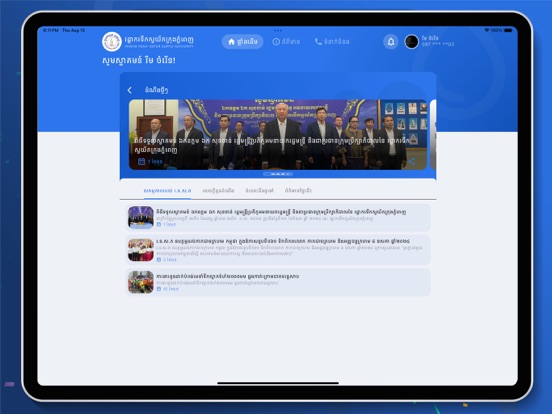The width and height of the screenshot is (552, 414).
Task: Click the date label on the banner
Action: point(155,162)
